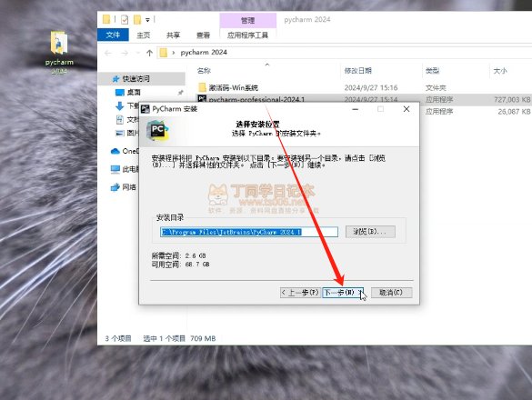Sort files by 修改日期 column

(x=358, y=71)
